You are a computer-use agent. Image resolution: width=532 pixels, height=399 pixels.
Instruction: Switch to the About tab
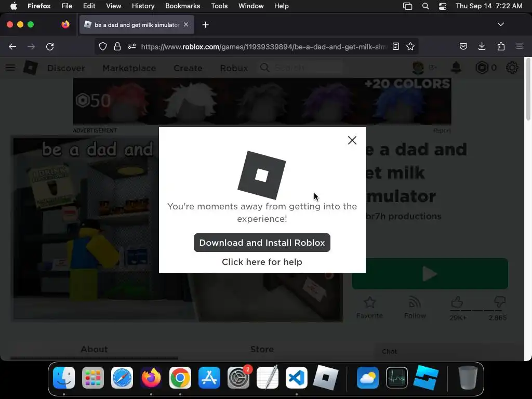click(94, 349)
